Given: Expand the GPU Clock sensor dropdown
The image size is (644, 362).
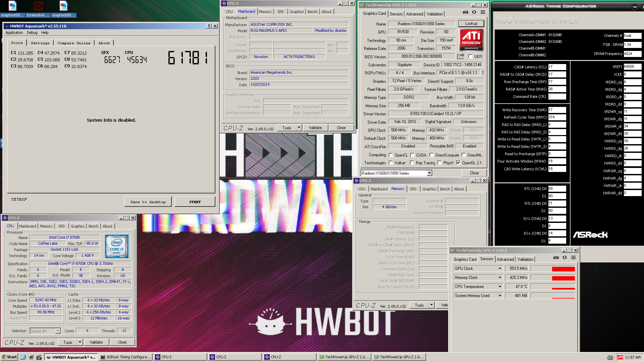Looking at the screenshot, I should (x=500, y=268).
